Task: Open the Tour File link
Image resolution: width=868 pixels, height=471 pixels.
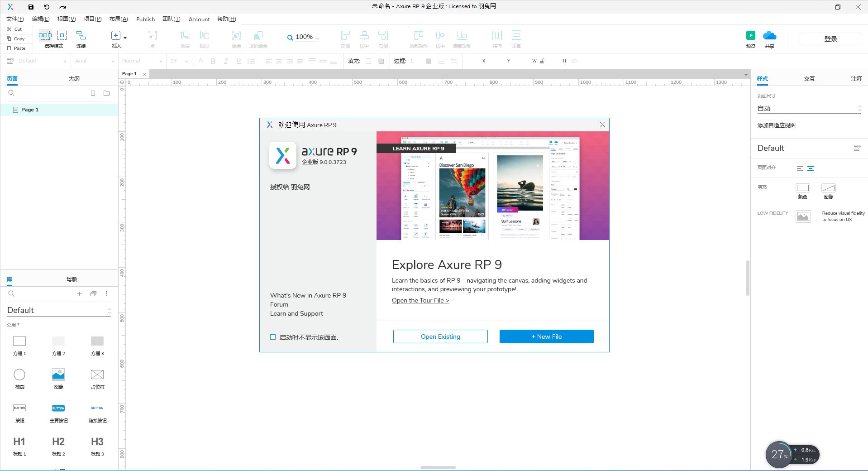Action: (x=420, y=300)
